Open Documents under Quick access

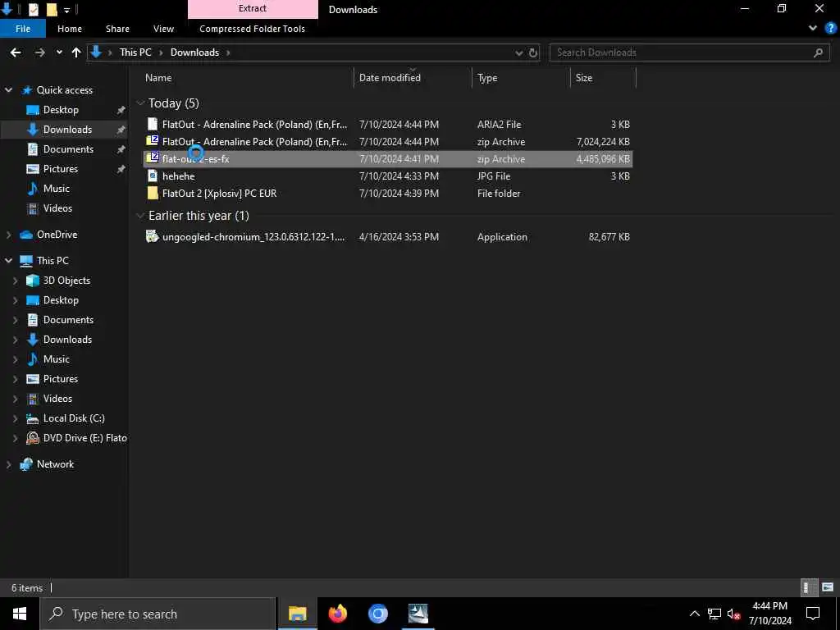[x=68, y=149]
